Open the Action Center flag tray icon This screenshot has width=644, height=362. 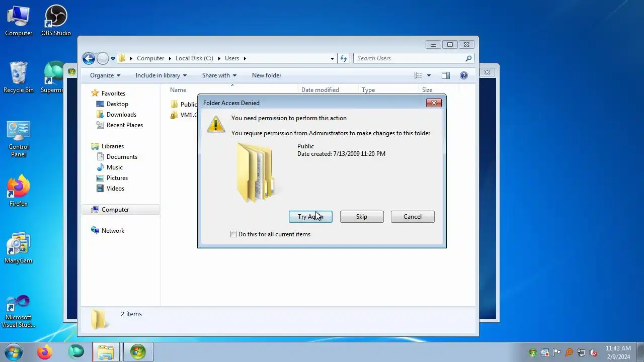pos(557,352)
